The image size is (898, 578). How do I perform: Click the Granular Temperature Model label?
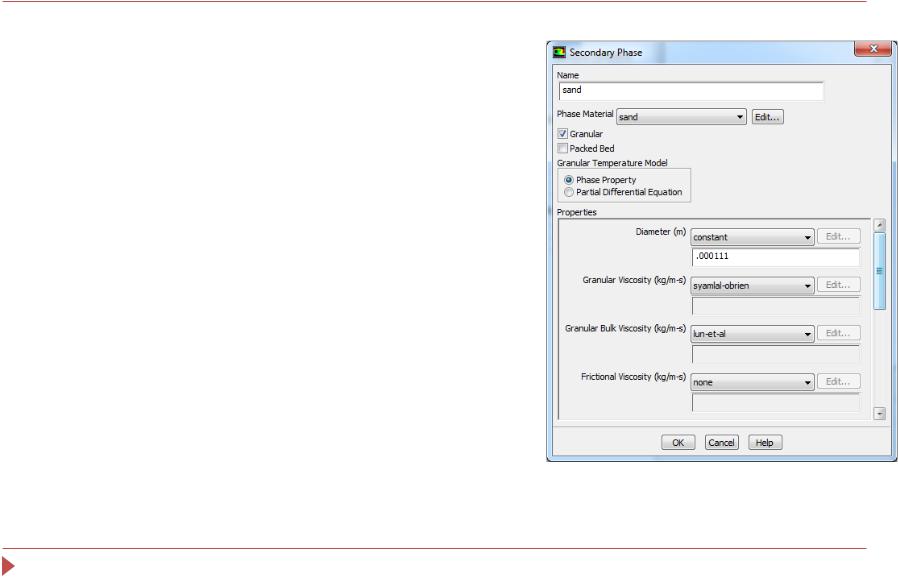(612, 163)
